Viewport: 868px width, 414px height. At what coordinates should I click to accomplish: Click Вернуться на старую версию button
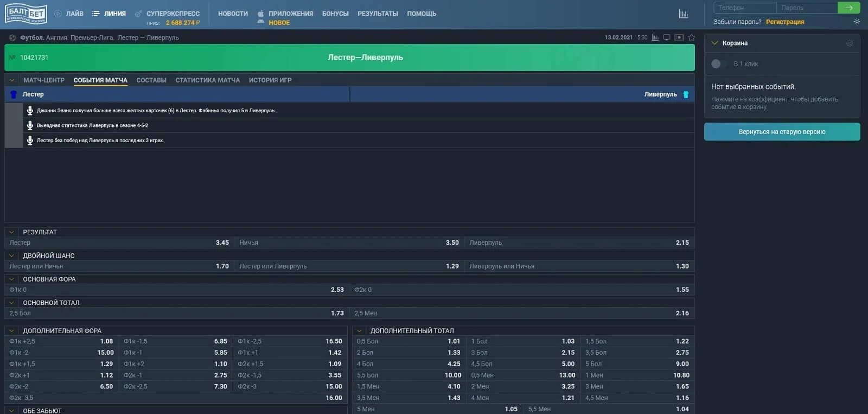tap(782, 132)
